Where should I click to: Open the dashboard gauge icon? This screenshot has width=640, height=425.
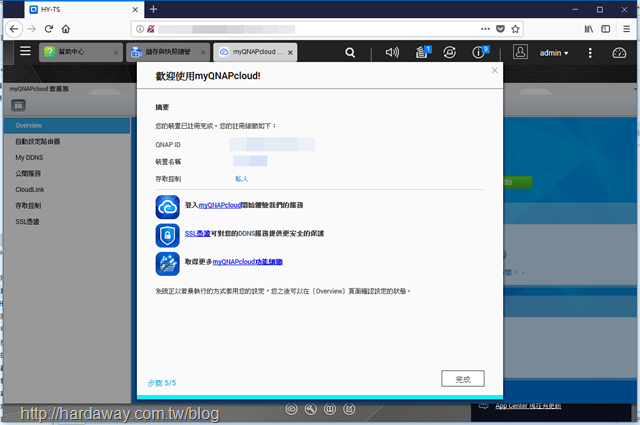click(619, 53)
